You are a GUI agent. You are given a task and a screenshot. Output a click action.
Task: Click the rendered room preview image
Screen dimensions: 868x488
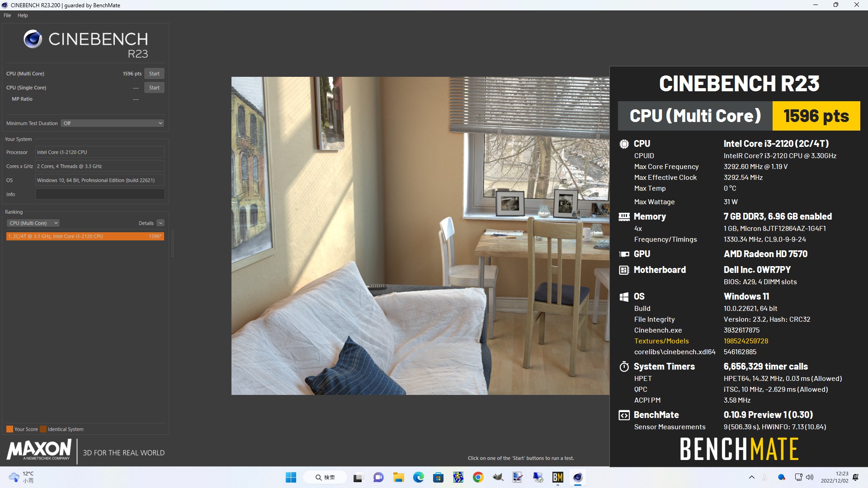(420, 236)
